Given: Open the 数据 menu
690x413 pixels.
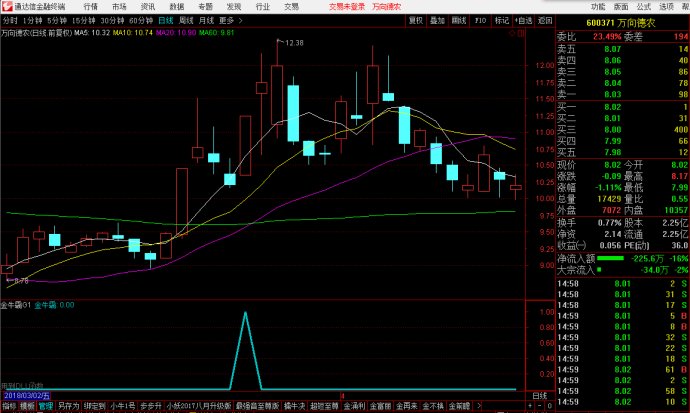Looking at the screenshot, I should (x=177, y=7).
